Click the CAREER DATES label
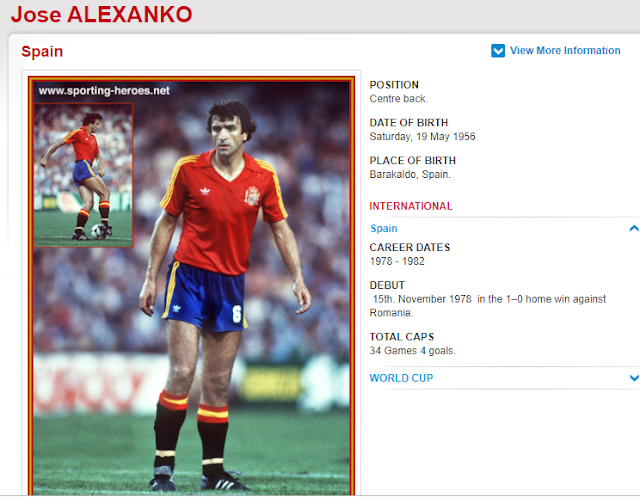Screen dimensions: 640x497 (409, 247)
